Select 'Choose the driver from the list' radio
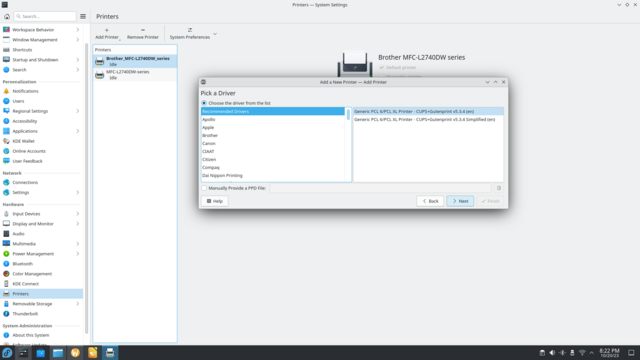The height and width of the screenshot is (360, 640). [204, 103]
